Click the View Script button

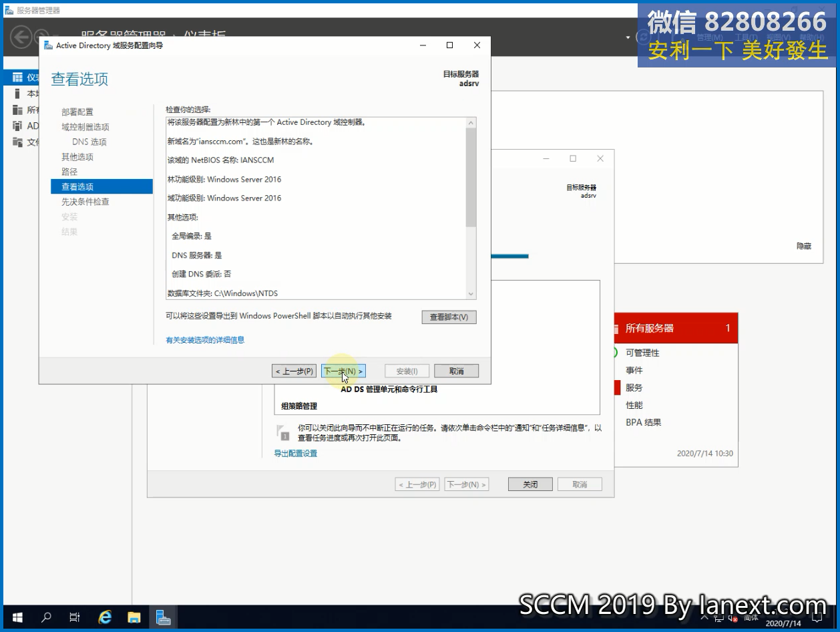449,317
